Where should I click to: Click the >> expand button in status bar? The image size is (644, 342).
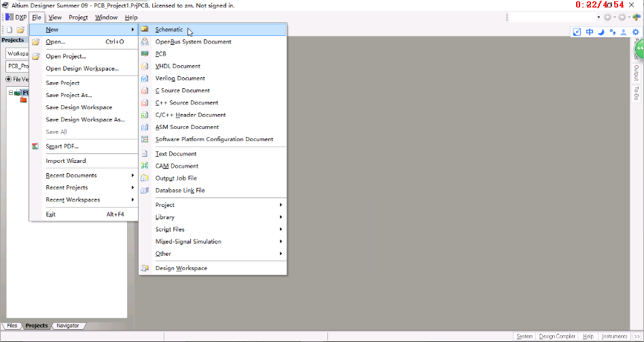click(637, 337)
